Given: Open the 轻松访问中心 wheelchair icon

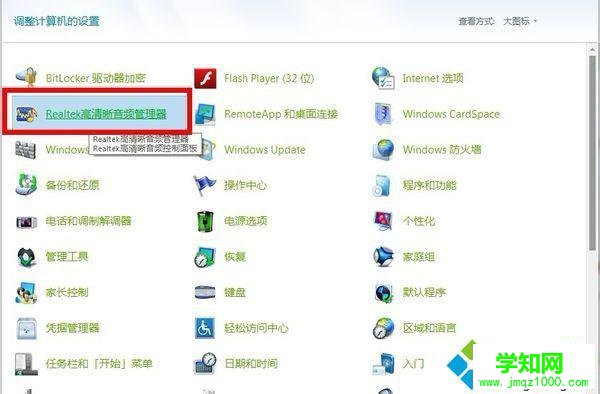Looking at the screenshot, I should (x=205, y=328).
